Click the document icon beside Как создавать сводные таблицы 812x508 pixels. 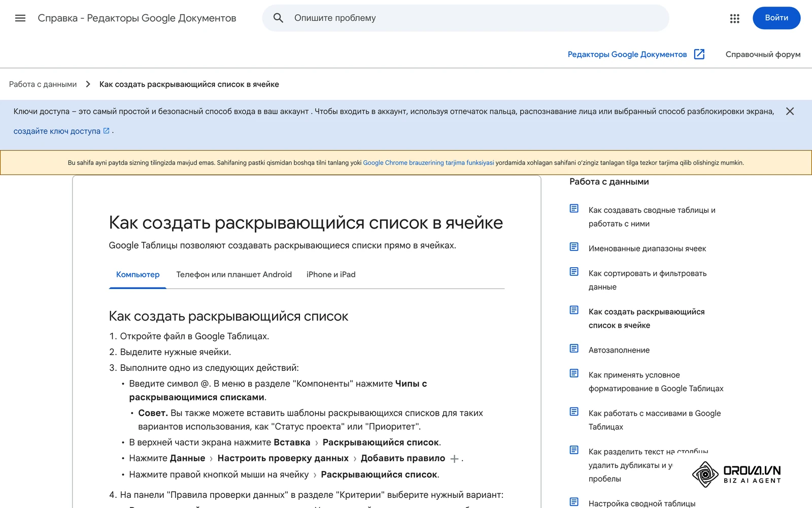[574, 208]
